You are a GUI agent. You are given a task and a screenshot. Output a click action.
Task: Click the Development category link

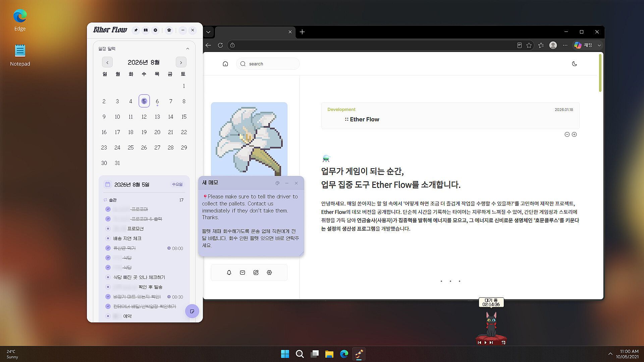pos(341,110)
